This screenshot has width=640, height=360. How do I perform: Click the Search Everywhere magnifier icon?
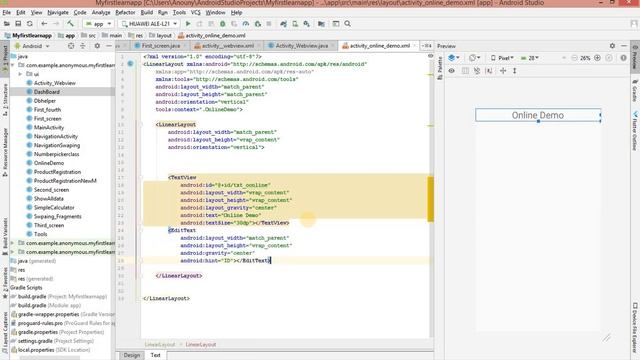tap(347, 24)
